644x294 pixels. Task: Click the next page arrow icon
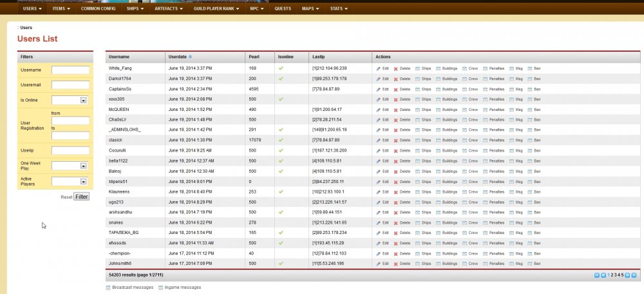pyautogui.click(x=627, y=275)
